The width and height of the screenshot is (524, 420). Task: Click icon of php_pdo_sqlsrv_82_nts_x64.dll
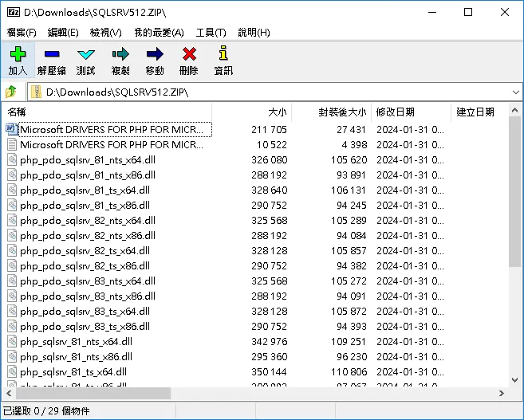tap(12, 220)
